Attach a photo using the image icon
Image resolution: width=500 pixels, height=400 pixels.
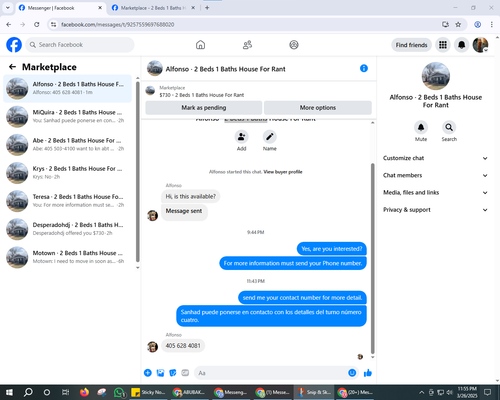tap(160, 373)
